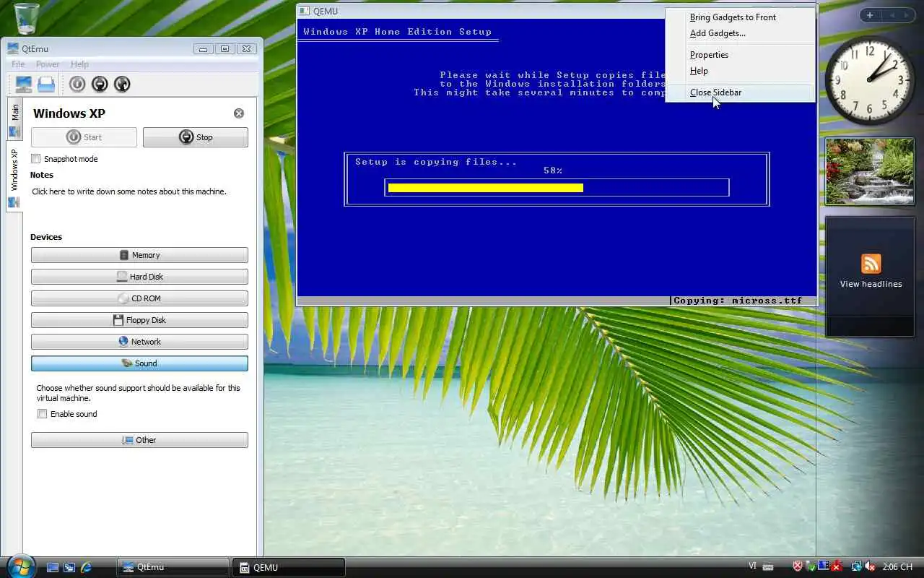Viewport: 924px width, 578px height.
Task: Click the new virtual machine toolbar icon in QtEmu
Action: (x=23, y=84)
